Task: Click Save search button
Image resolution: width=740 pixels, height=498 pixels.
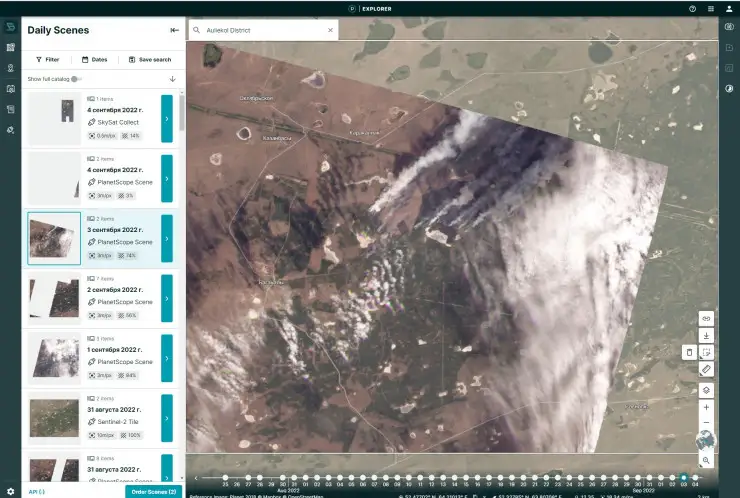Action: pos(150,59)
